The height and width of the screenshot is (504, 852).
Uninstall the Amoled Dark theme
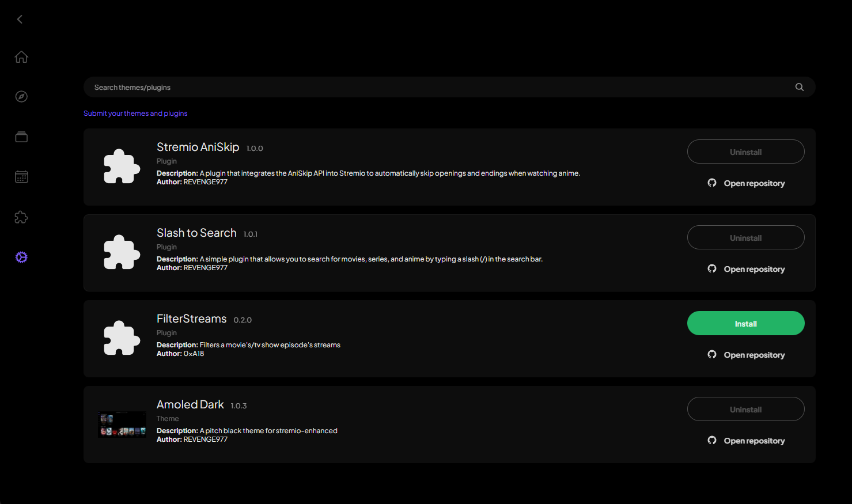[x=745, y=409]
